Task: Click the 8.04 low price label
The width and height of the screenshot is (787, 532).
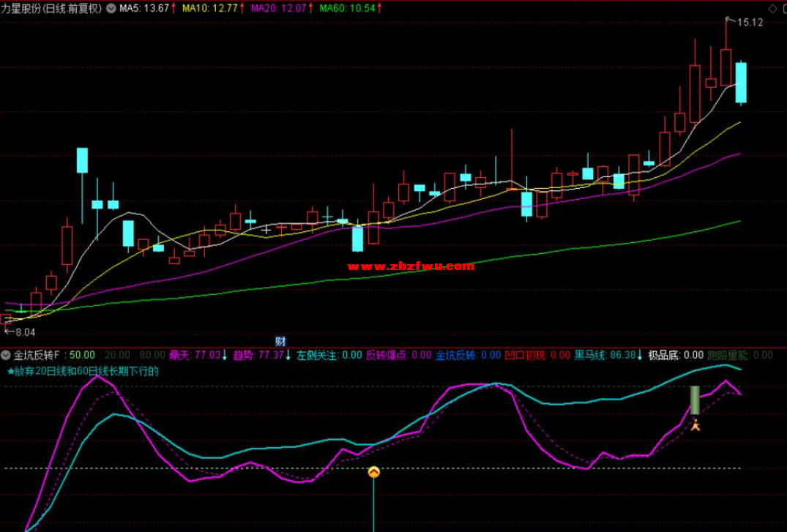Action: [26, 332]
